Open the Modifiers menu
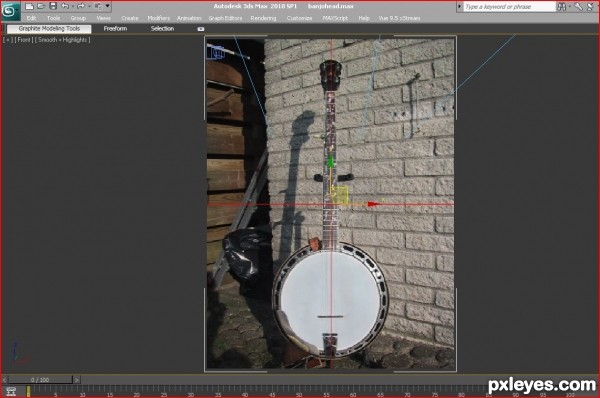The height and width of the screenshot is (398, 600). pyautogui.click(x=158, y=18)
